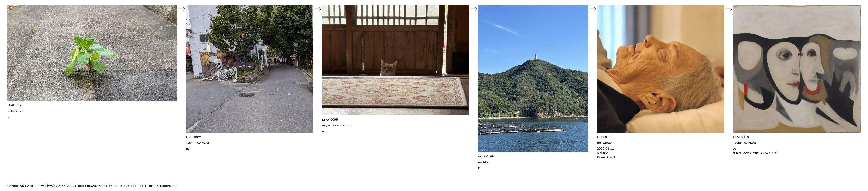868x191 pixels.
Task: Select the LEAF 0098 label
Action: (x=330, y=119)
